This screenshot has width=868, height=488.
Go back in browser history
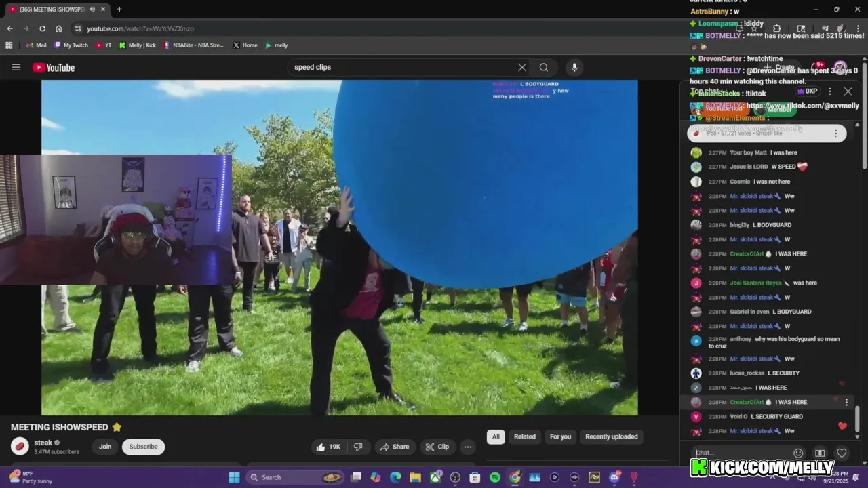point(9,28)
